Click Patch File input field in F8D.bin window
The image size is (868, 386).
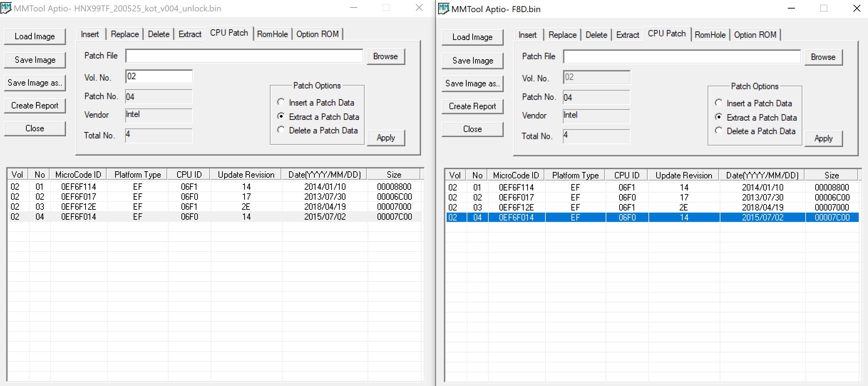(681, 57)
